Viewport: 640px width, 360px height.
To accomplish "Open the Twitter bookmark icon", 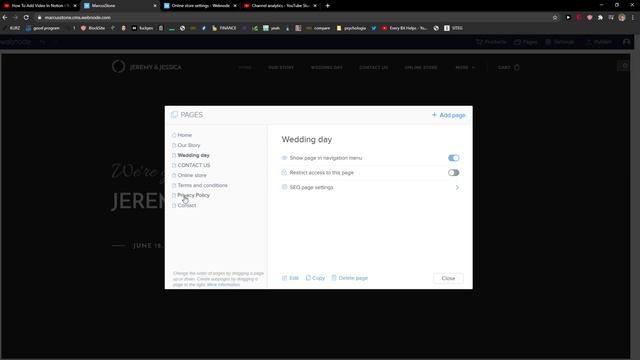I will (374, 28).
